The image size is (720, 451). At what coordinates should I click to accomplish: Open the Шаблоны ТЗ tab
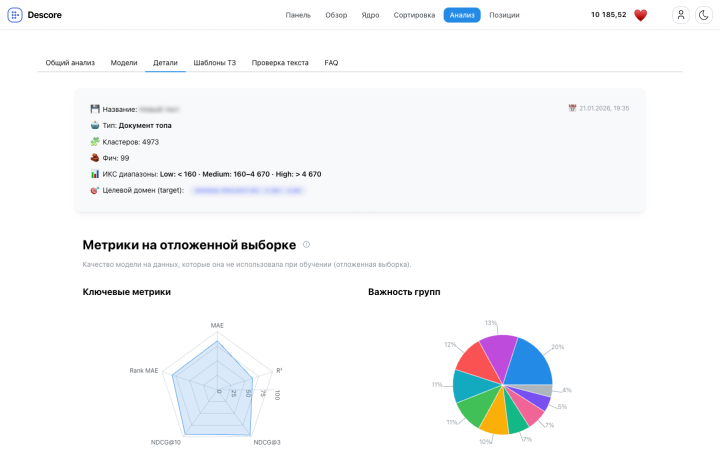[x=214, y=63]
